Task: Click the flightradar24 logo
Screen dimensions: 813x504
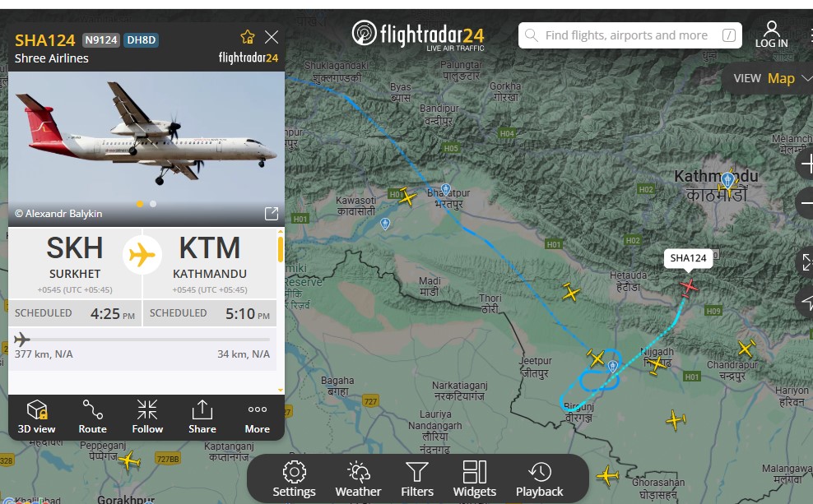Action: [418, 35]
